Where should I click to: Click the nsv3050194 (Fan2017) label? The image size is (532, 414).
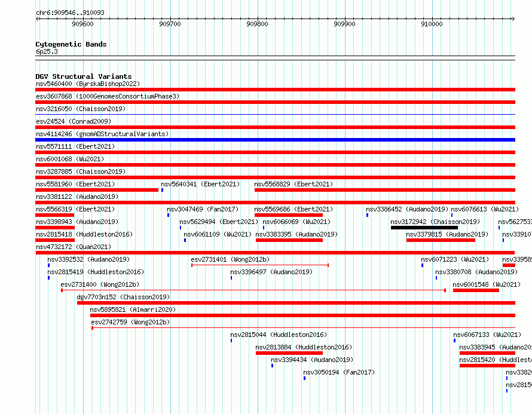point(339,372)
